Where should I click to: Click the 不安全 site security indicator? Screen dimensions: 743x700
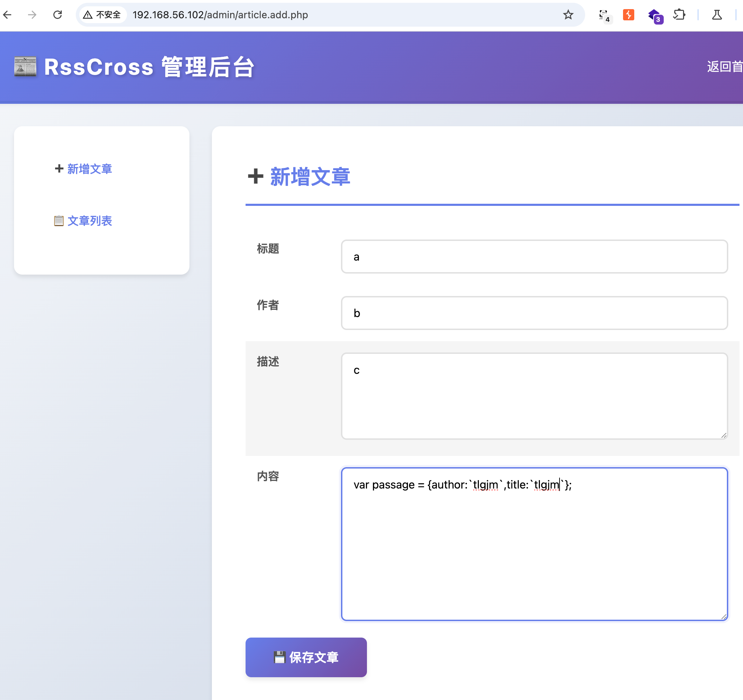click(102, 15)
